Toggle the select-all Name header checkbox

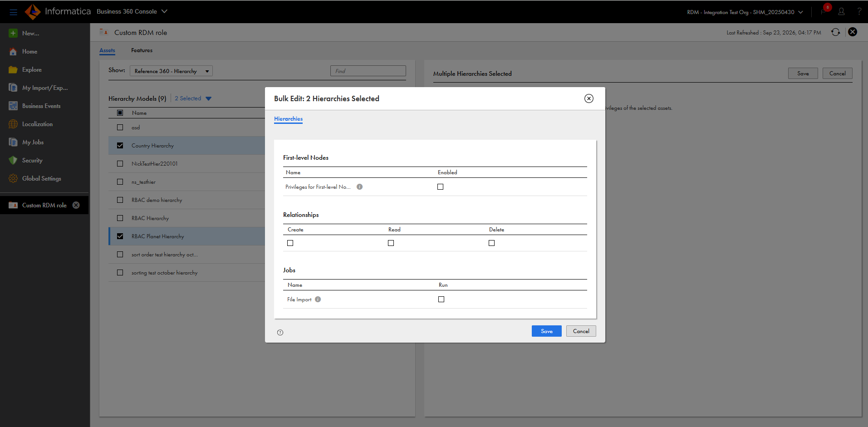point(120,113)
